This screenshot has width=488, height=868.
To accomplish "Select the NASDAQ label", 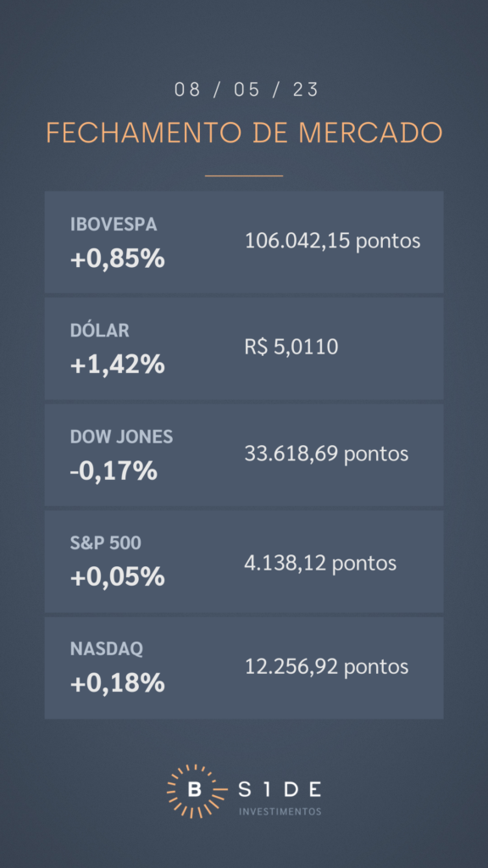I will click(106, 648).
